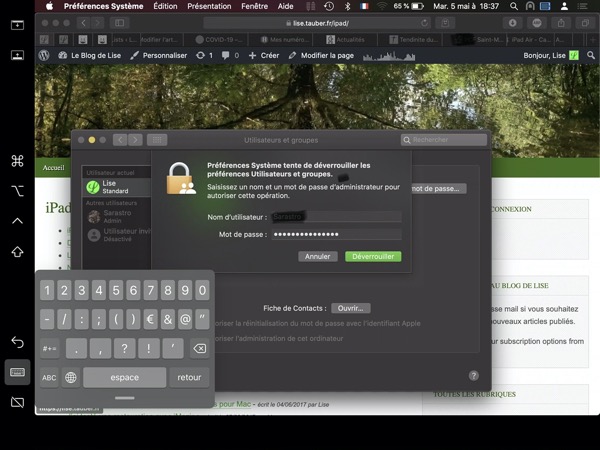The height and width of the screenshot is (450, 600).
Task: Expand the Créer menu in admin bar
Action: (264, 56)
